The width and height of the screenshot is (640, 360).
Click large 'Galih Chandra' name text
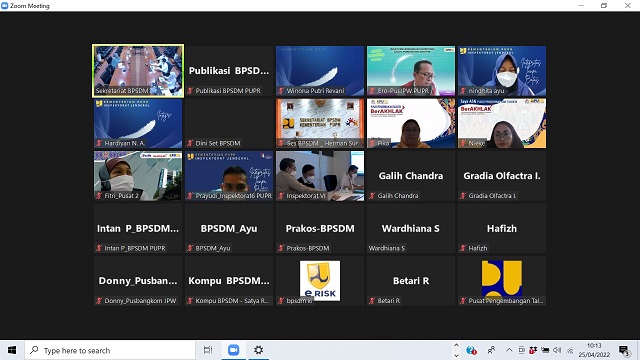pos(411,176)
